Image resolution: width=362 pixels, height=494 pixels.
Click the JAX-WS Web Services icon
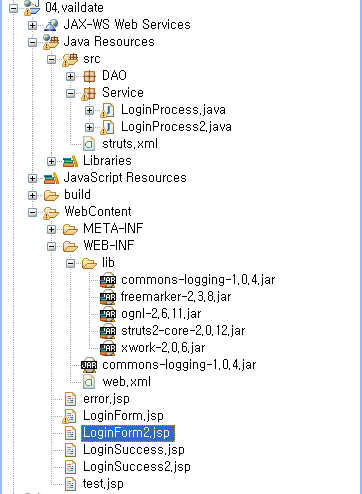coord(51,25)
